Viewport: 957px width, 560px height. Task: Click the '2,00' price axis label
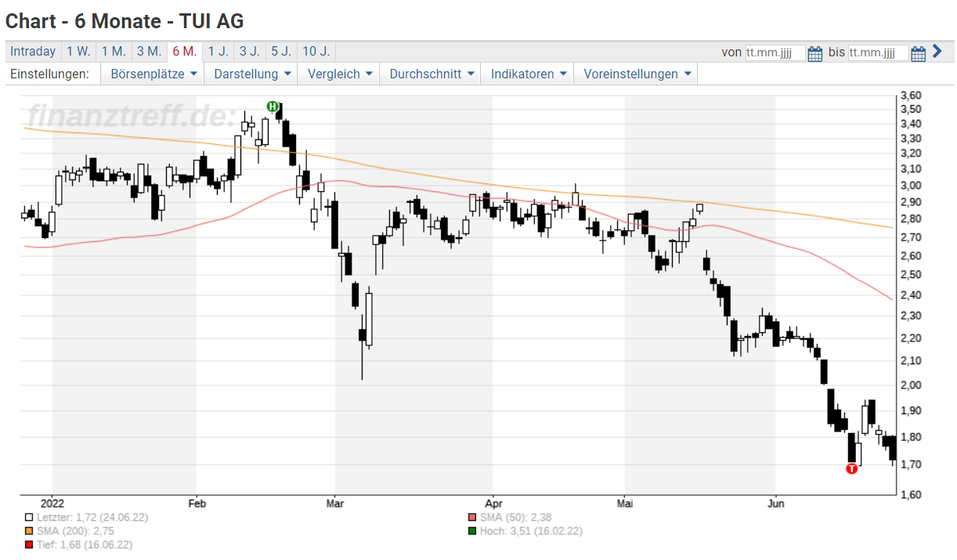click(x=912, y=385)
